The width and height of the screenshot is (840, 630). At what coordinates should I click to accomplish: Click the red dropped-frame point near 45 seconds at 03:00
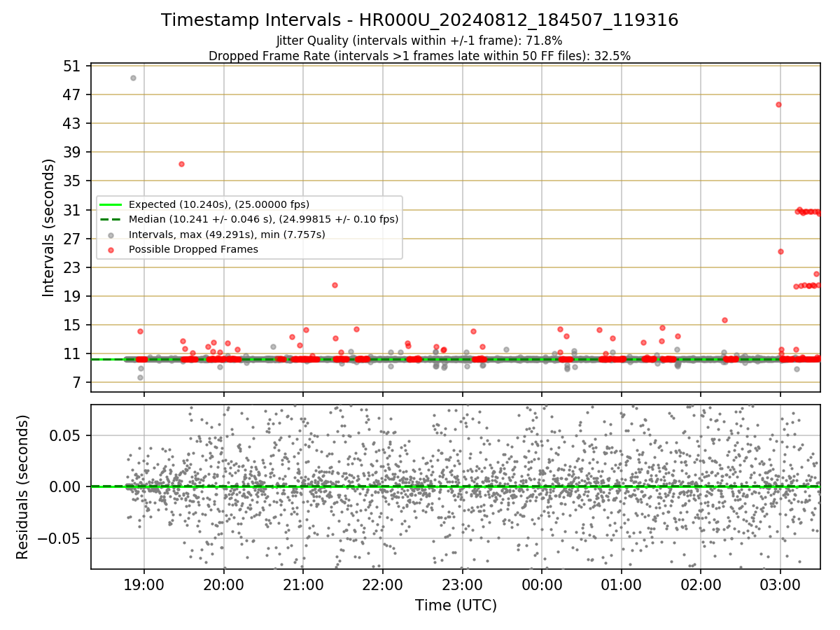click(x=778, y=104)
